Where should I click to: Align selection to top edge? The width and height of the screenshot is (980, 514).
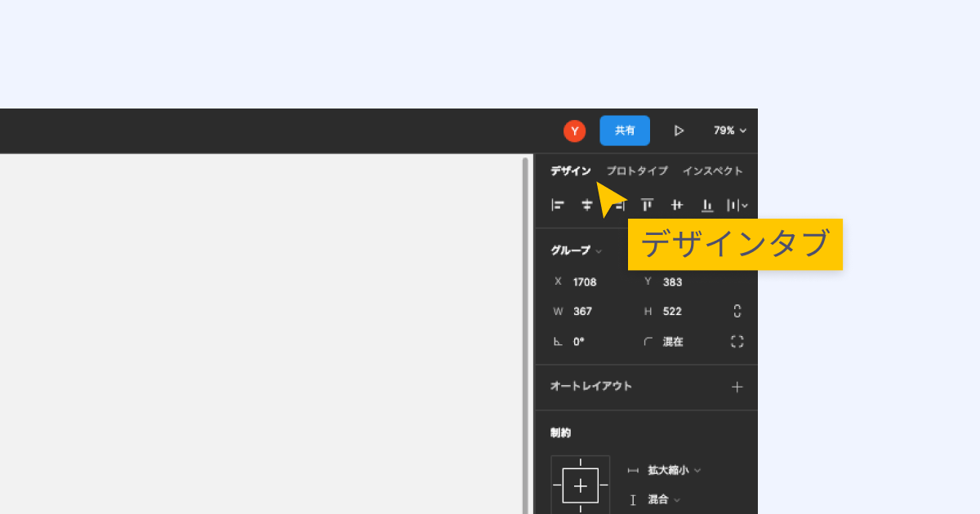pyautogui.click(x=647, y=206)
